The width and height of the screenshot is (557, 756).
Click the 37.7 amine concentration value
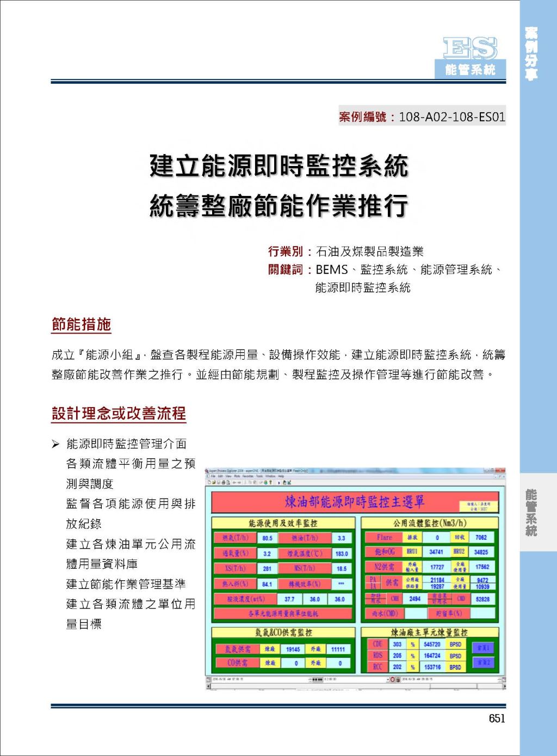[289, 599]
